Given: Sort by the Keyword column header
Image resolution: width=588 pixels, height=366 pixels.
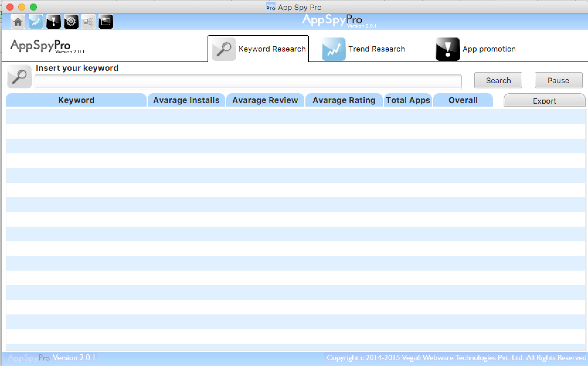Looking at the screenshot, I should tap(76, 100).
